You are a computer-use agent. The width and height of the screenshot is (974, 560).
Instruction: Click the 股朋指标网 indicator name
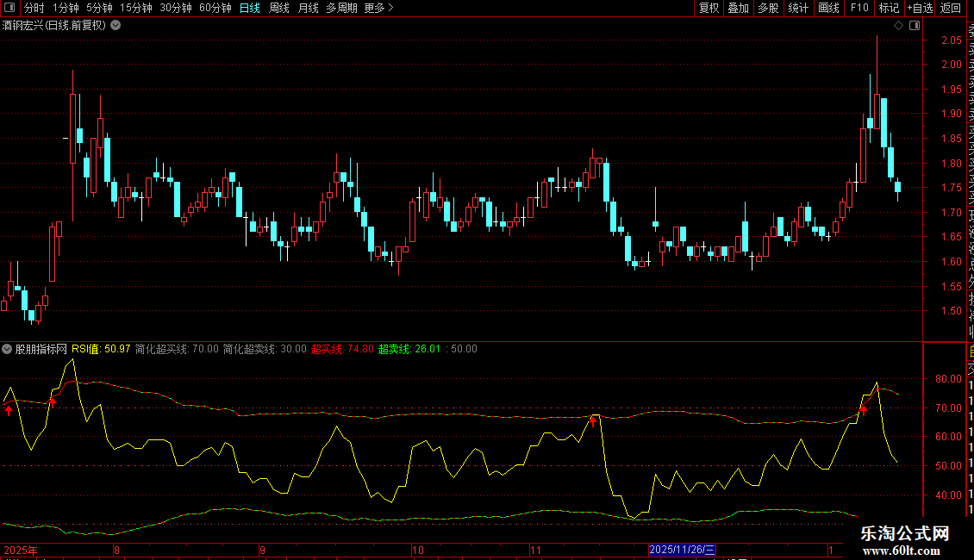41,349
